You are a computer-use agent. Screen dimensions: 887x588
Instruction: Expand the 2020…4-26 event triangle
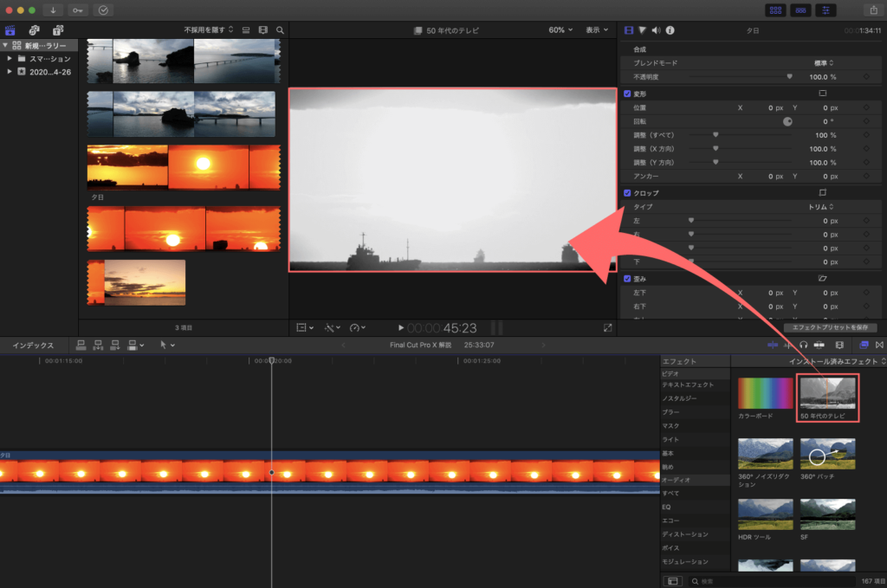click(x=10, y=72)
